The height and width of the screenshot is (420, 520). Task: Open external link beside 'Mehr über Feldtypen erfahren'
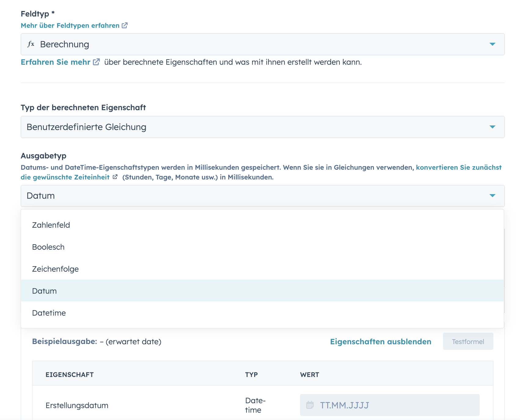click(125, 25)
